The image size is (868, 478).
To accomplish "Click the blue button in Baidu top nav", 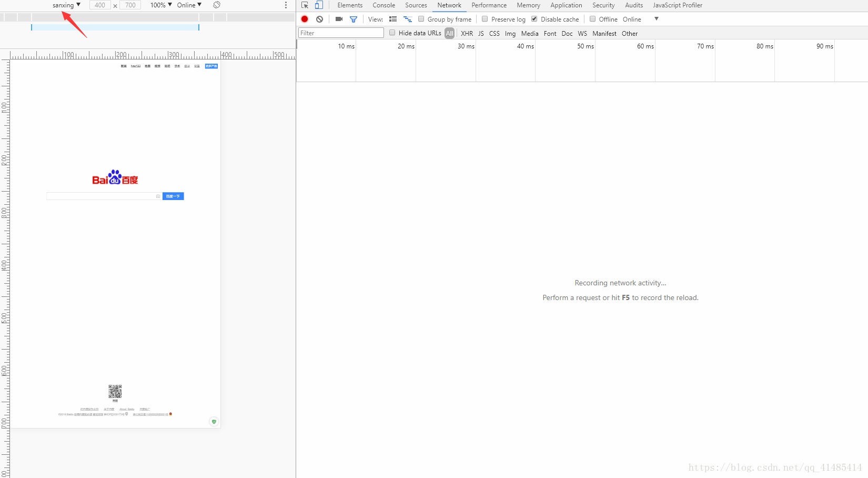I will 211,66.
